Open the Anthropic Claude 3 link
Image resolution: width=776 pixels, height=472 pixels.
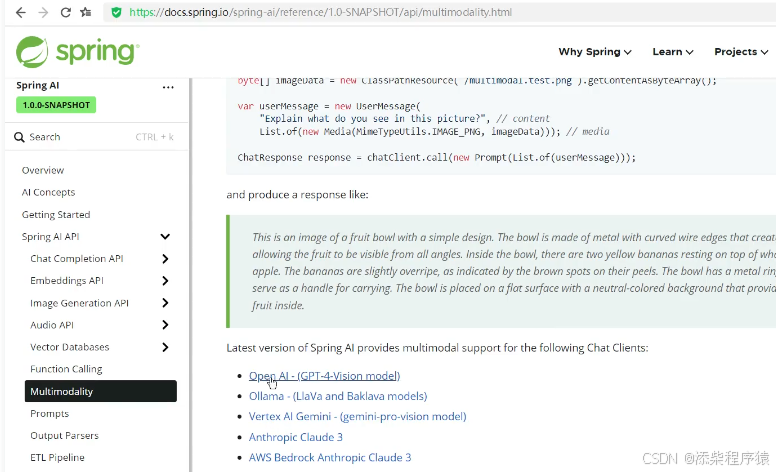[x=295, y=437]
